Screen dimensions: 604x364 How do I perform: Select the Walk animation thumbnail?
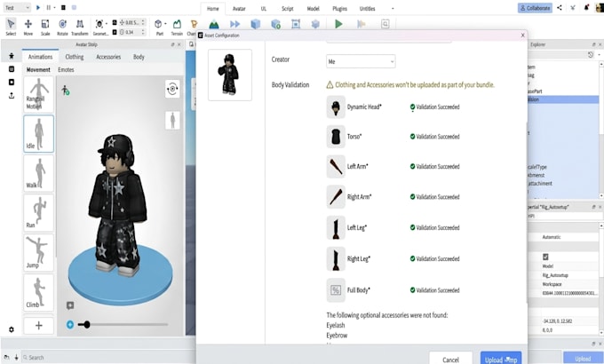click(38, 173)
